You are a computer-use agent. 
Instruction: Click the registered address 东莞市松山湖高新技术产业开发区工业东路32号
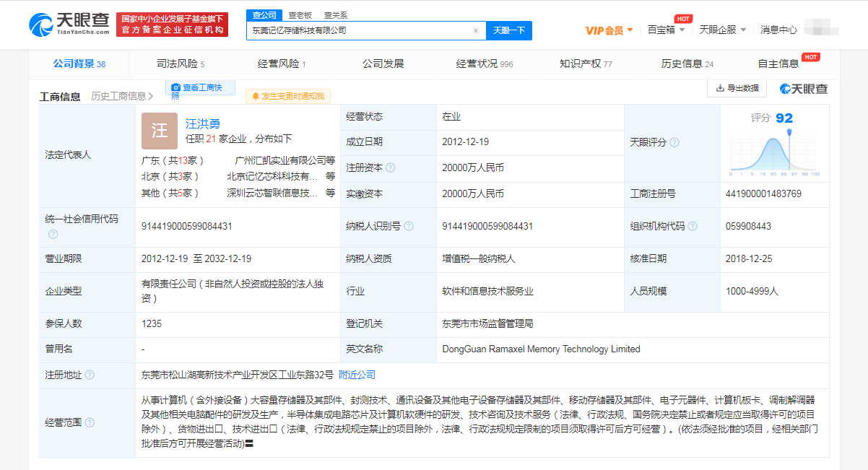pyautogui.click(x=238, y=375)
